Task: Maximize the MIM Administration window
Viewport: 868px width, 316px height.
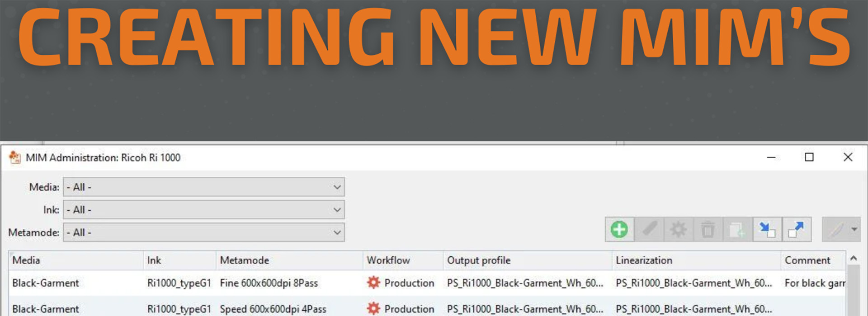Action: coord(809,157)
